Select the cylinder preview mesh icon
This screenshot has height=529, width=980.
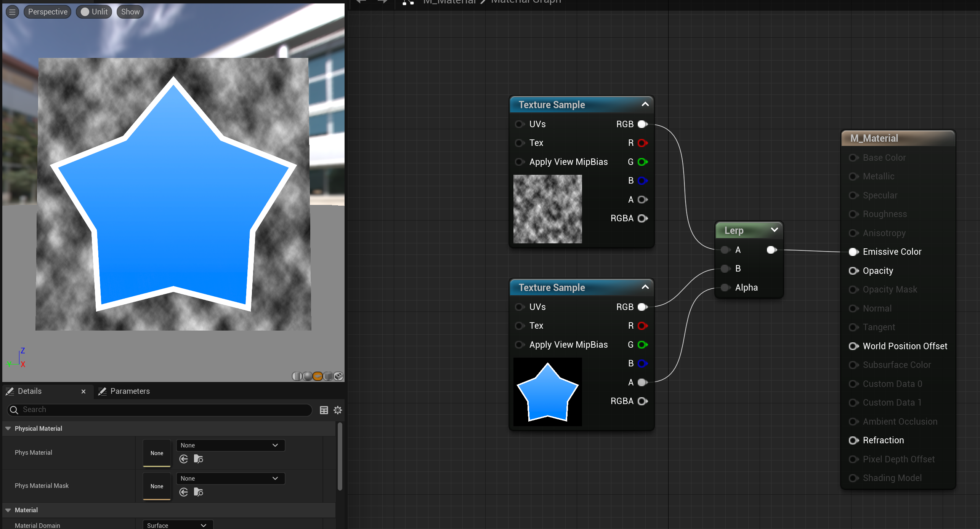pos(297,376)
